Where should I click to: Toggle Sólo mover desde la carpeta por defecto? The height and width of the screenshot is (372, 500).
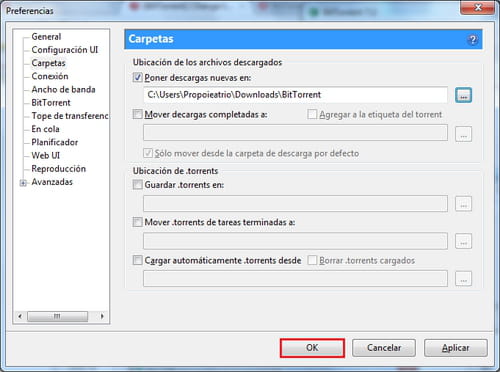pyautogui.click(x=148, y=153)
